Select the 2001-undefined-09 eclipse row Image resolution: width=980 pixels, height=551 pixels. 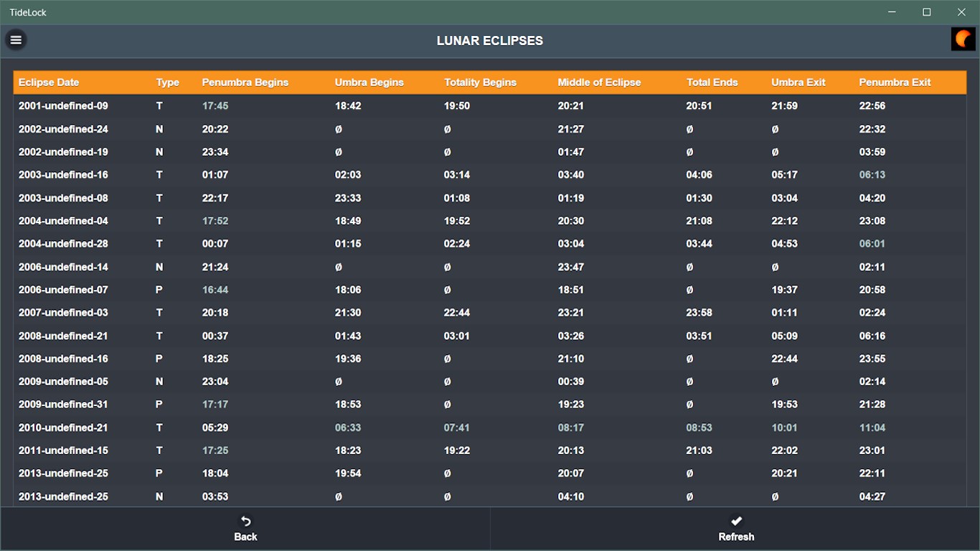pos(63,106)
